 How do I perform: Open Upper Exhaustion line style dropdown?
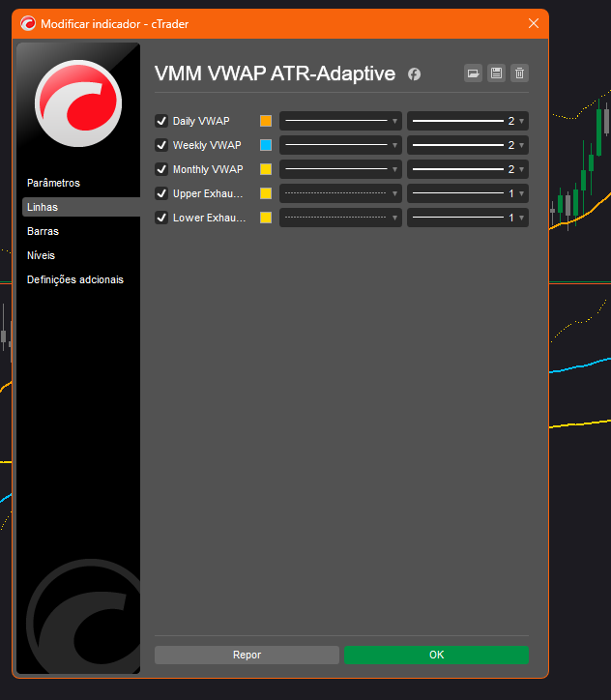(x=340, y=193)
